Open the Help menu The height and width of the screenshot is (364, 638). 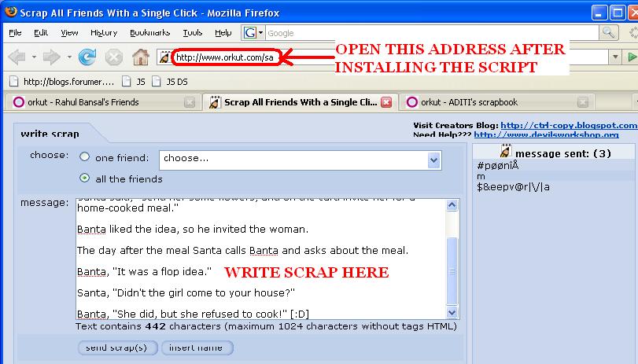point(223,32)
